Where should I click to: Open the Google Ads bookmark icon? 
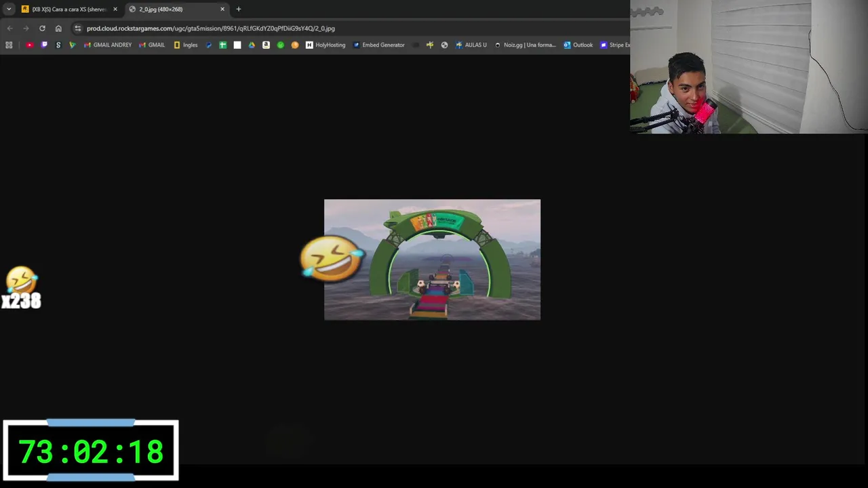point(73,45)
